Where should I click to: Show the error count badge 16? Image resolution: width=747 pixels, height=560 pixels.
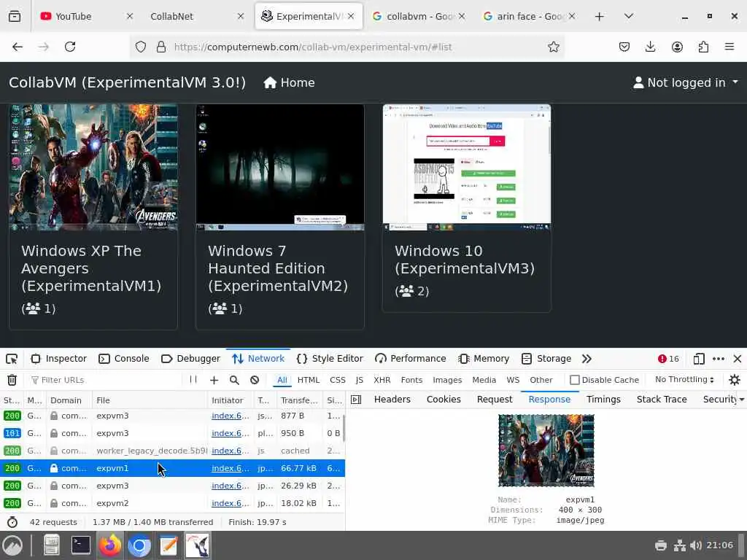point(668,359)
